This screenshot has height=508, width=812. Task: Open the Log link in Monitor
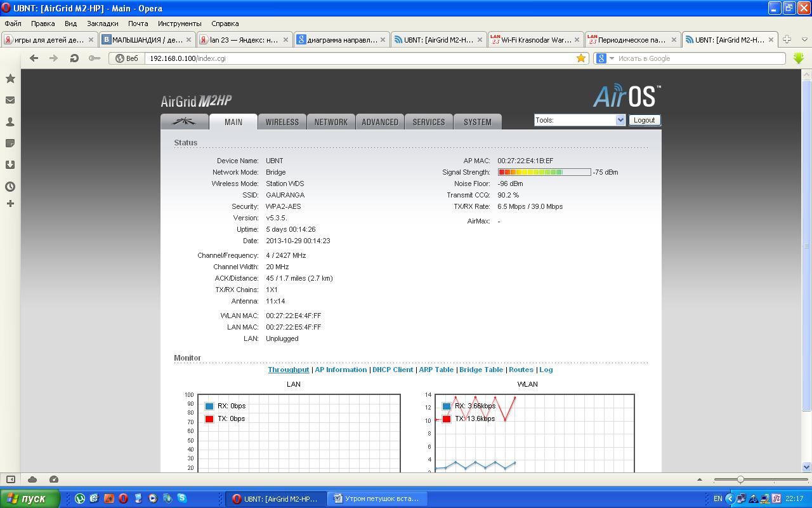[x=546, y=370]
